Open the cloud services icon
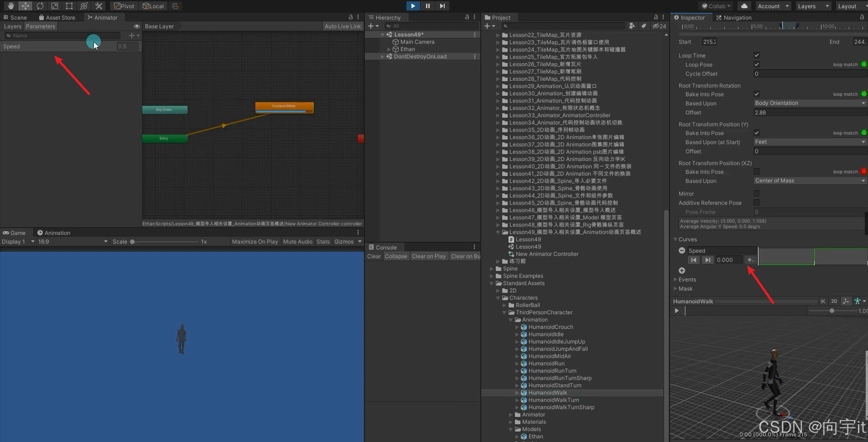This screenshot has height=442, width=868. click(x=744, y=6)
